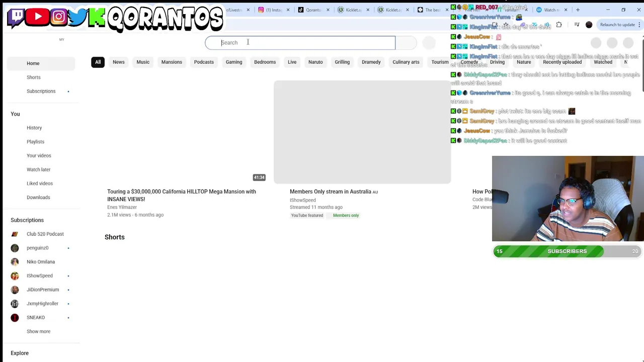This screenshot has width=644, height=362.
Task: Open Watch later list
Action: click(41, 169)
